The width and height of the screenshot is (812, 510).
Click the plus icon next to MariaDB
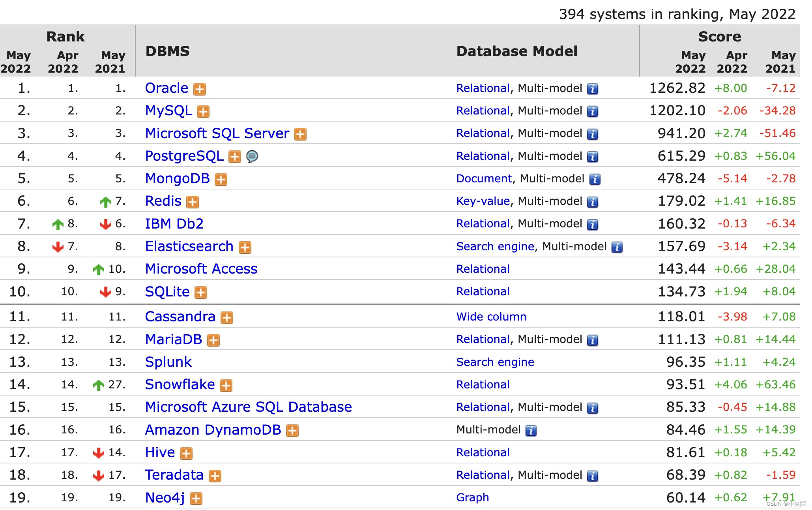coord(213,340)
